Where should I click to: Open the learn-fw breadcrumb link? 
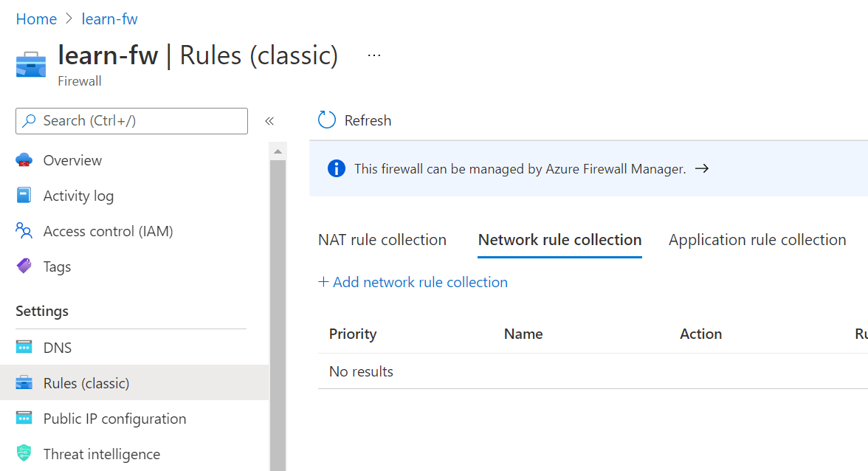[109, 18]
